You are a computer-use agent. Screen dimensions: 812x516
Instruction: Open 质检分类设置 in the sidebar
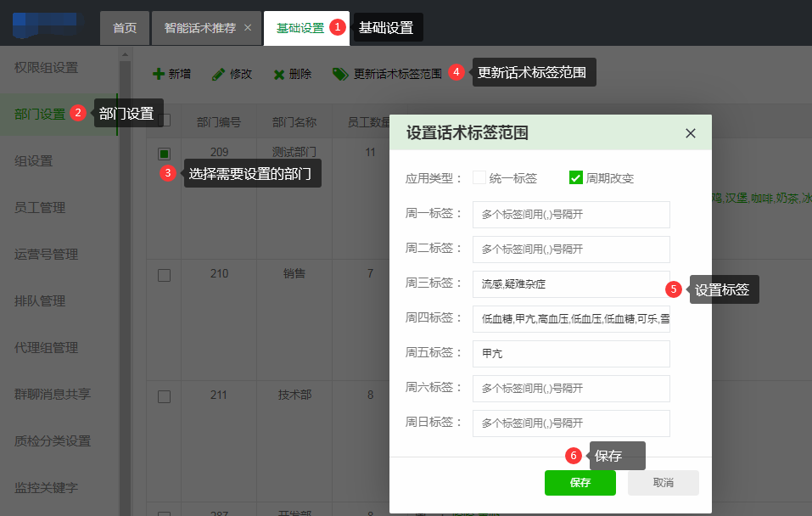point(52,441)
